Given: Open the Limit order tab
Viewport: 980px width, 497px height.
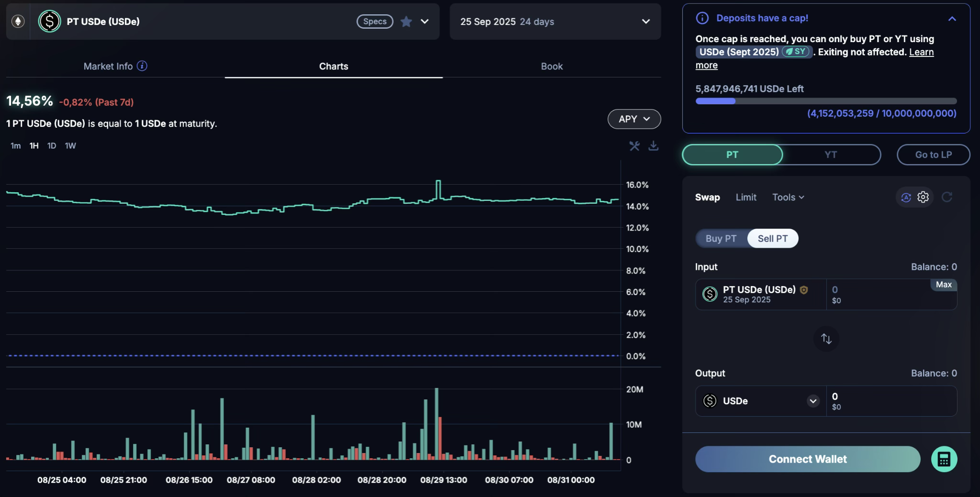Looking at the screenshot, I should (745, 197).
